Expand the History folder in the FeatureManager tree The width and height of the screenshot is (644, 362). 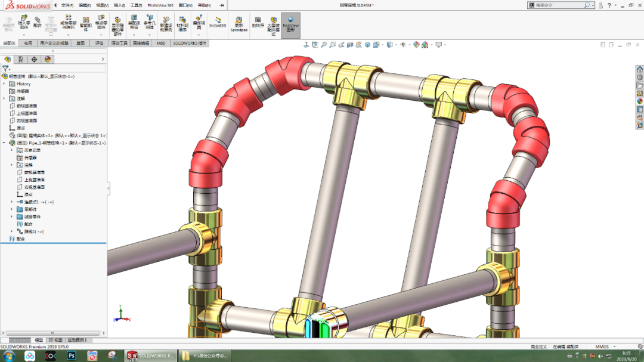pyautogui.click(x=5, y=83)
